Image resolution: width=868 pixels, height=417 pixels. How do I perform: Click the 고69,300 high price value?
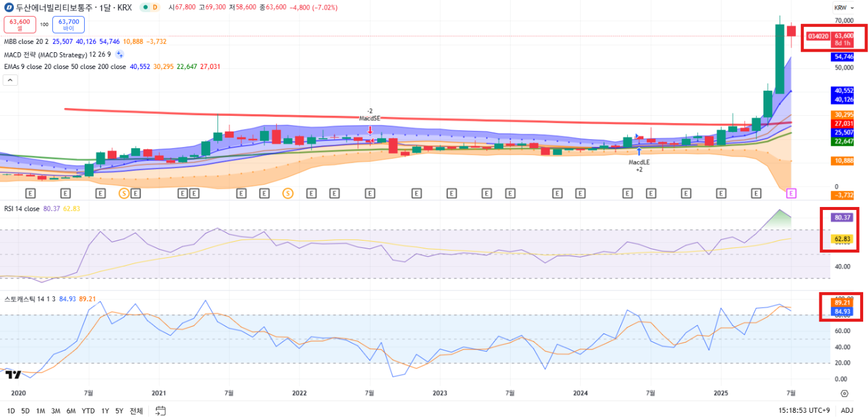coord(213,8)
